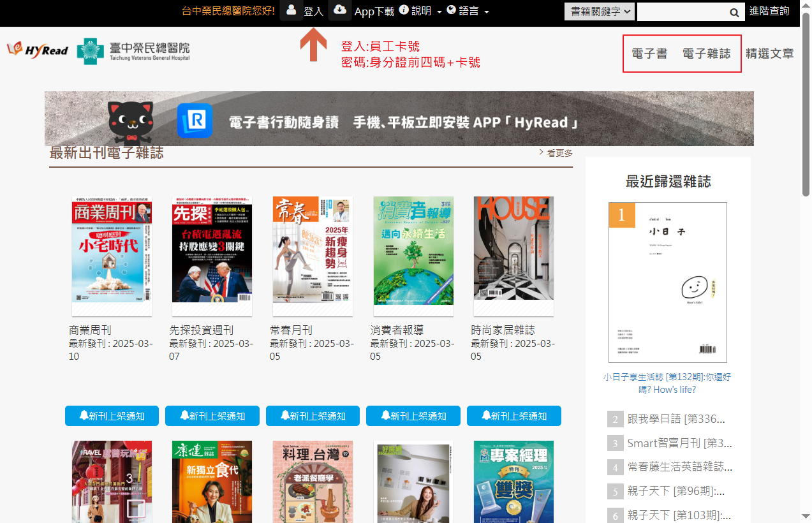Image resolution: width=812 pixels, height=523 pixels.
Task: Open the 消費者報導 magazine cover
Action: (x=413, y=256)
